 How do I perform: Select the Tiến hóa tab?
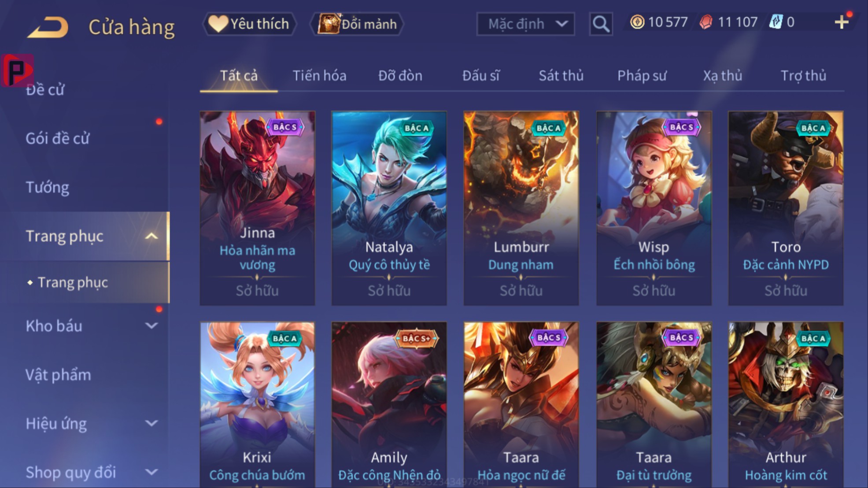click(x=319, y=76)
